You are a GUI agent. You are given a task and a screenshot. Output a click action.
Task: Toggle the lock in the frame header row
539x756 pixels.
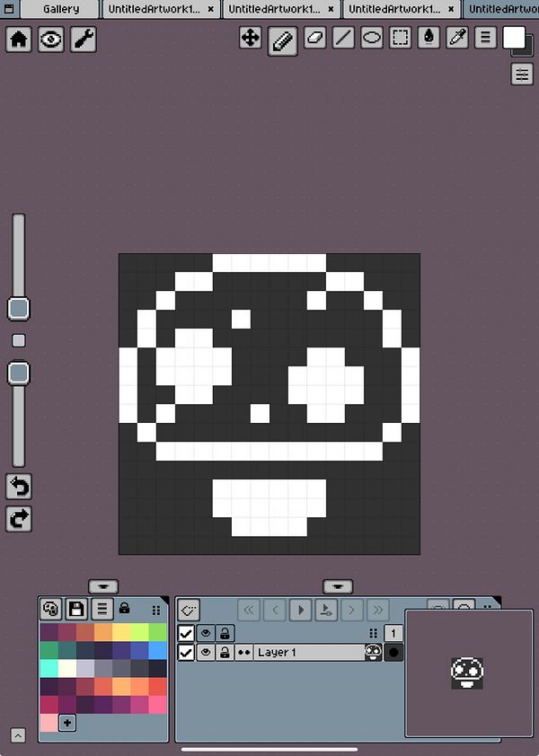pyautogui.click(x=225, y=633)
